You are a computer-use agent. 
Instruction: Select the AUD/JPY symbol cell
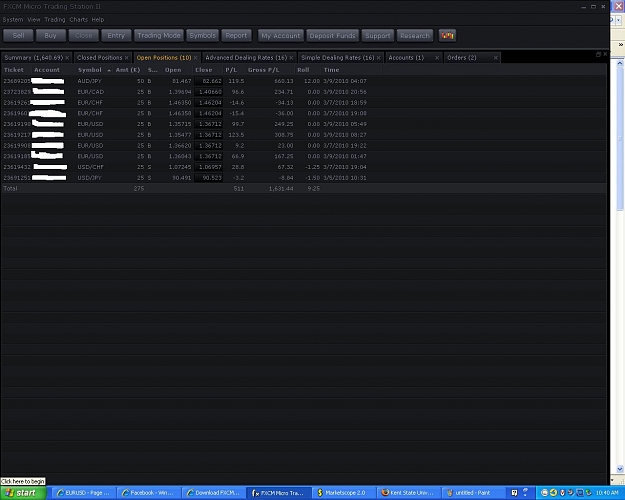tap(90, 81)
